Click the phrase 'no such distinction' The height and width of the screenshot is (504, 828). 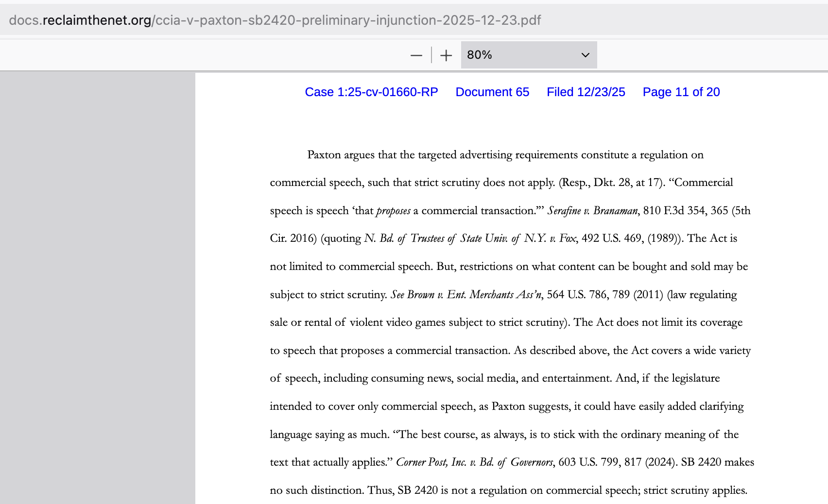(316, 490)
